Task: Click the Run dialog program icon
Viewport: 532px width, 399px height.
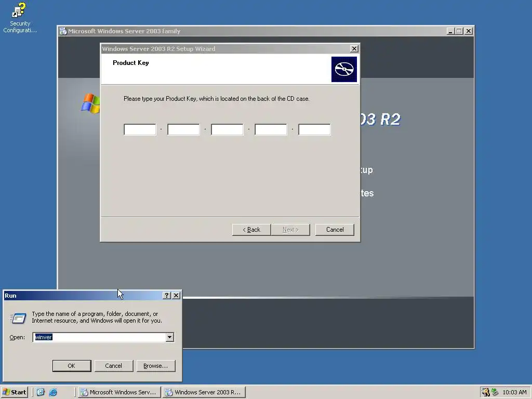Action: tap(18, 318)
